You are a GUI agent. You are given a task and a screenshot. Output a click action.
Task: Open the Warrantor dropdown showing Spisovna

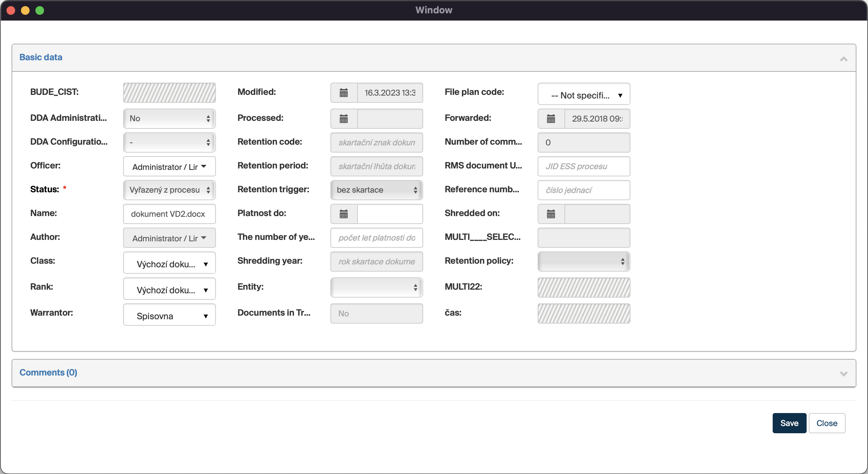169,316
